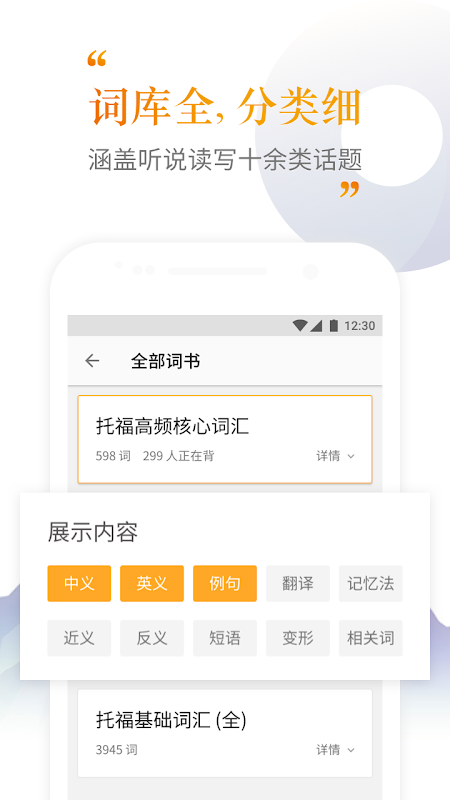Tap the closing orange quotation mark

(350, 189)
